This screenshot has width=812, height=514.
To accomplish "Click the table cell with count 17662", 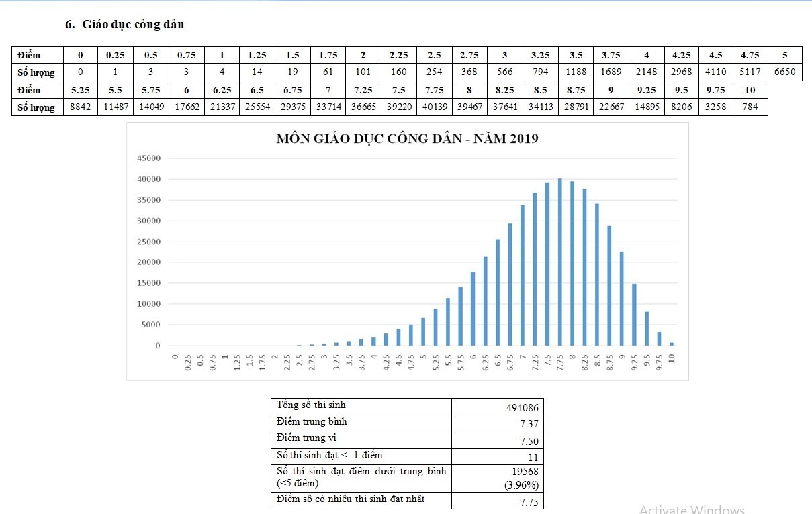I will [x=187, y=107].
